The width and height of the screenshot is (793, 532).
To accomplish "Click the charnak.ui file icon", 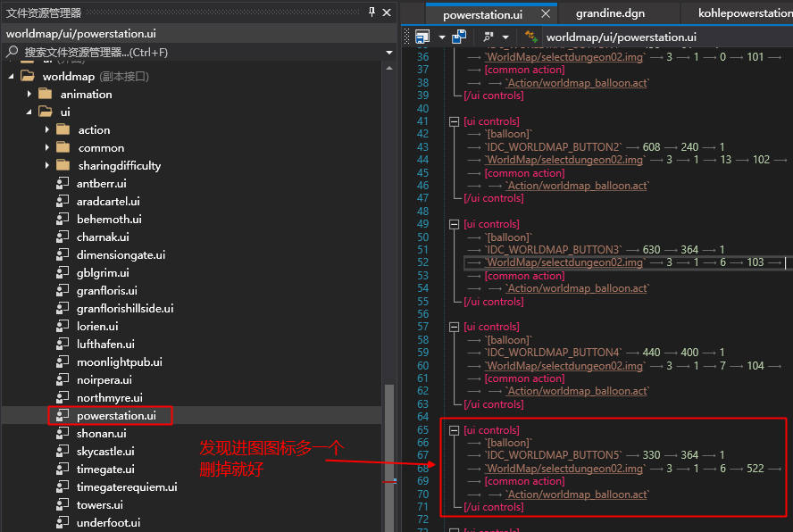I will (63, 237).
